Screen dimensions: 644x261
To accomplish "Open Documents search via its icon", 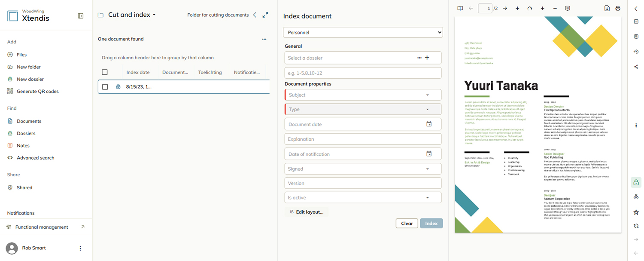I will coord(10,121).
